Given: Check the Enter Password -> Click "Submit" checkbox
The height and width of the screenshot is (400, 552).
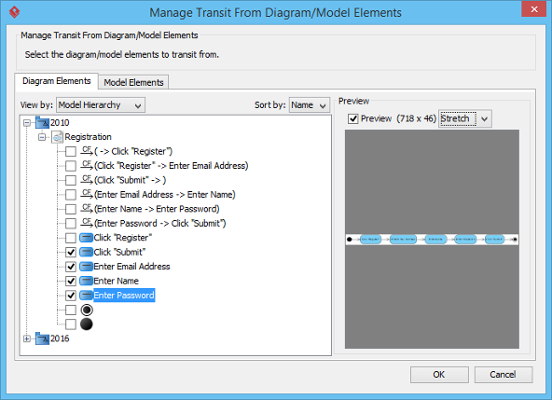Looking at the screenshot, I should 71,224.
